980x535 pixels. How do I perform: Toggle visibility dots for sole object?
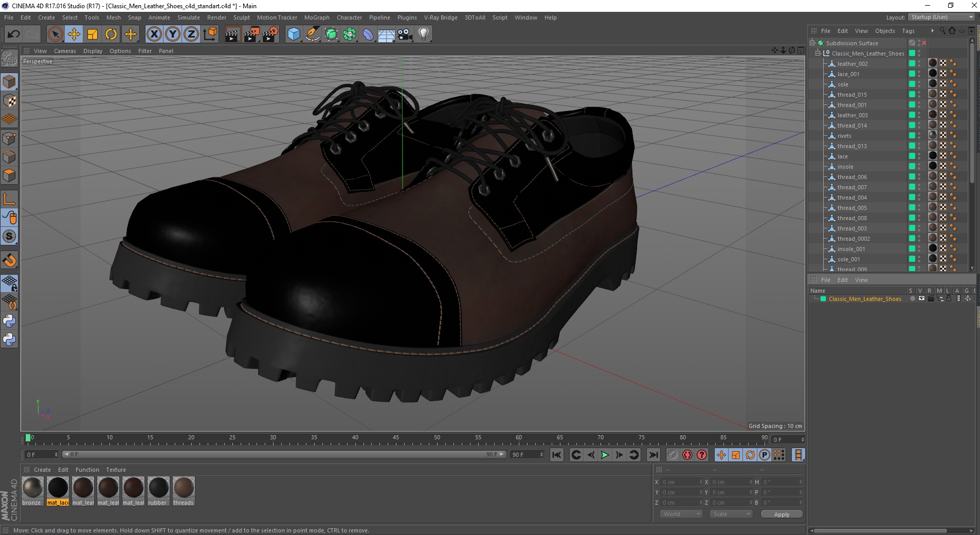click(x=919, y=84)
